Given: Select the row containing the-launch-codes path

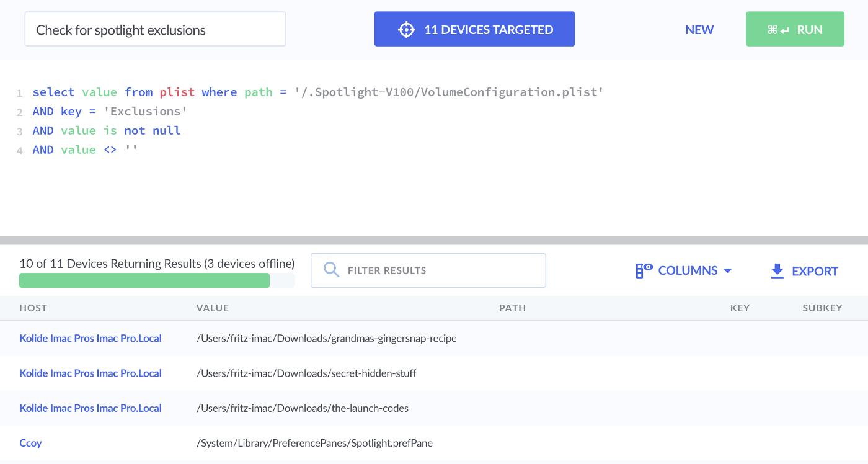Looking at the screenshot, I should [x=302, y=408].
